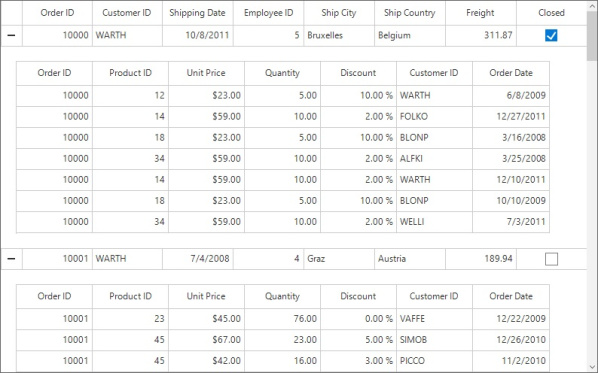Select the 311.87 freight cell
This screenshot has width=598, height=373.
(481, 36)
